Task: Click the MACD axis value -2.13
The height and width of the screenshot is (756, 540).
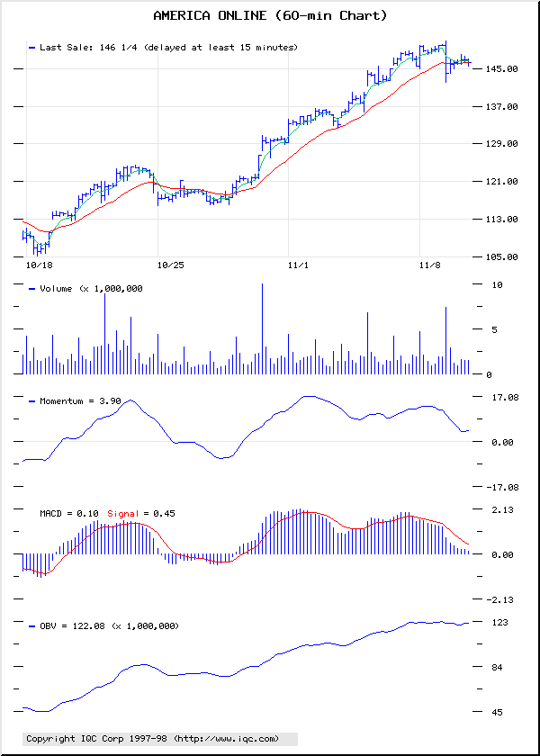Action: pos(501,599)
